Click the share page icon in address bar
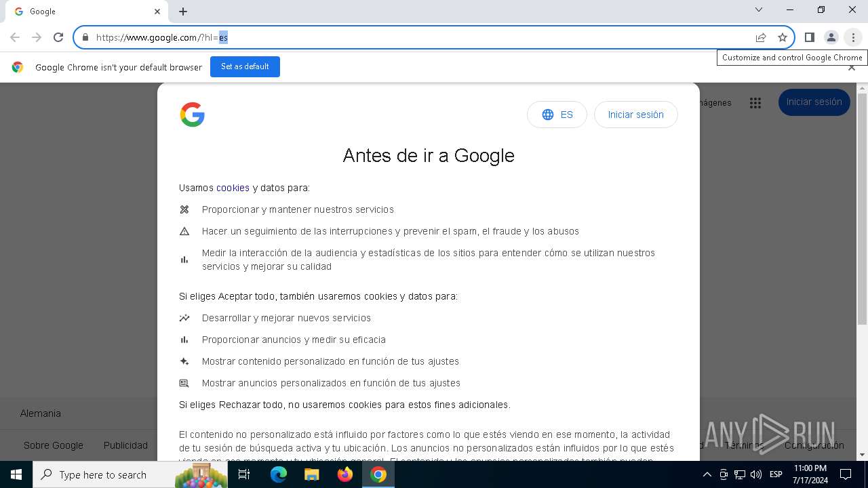868x488 pixels. [x=761, y=37]
